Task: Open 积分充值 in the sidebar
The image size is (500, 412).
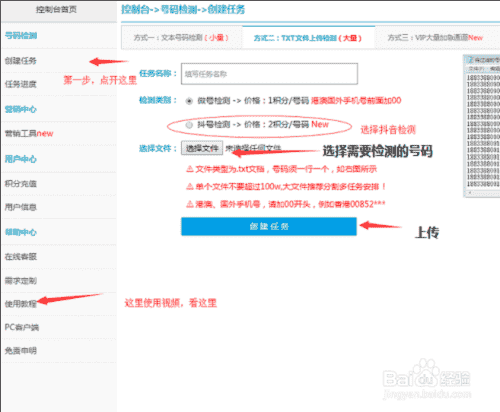Action: pos(21,183)
